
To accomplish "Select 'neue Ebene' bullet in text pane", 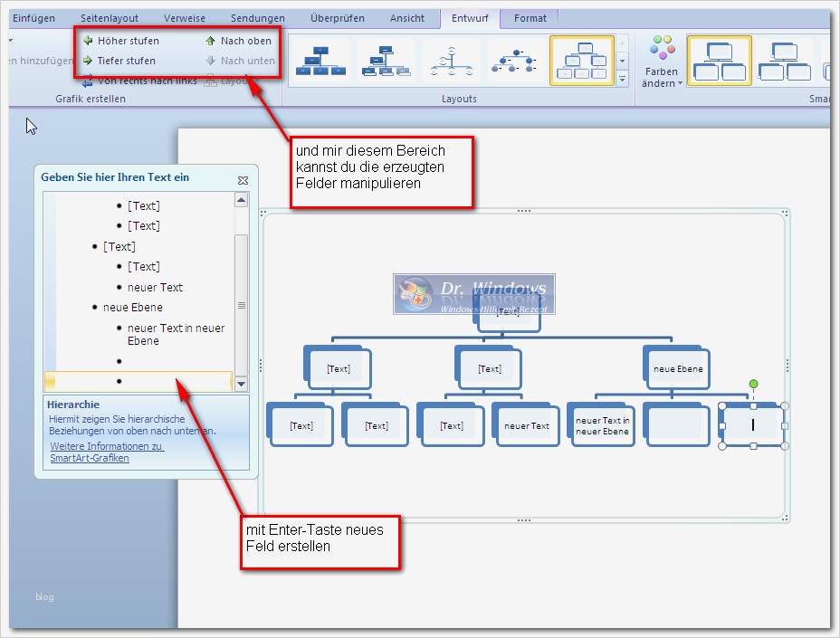I will point(133,308).
